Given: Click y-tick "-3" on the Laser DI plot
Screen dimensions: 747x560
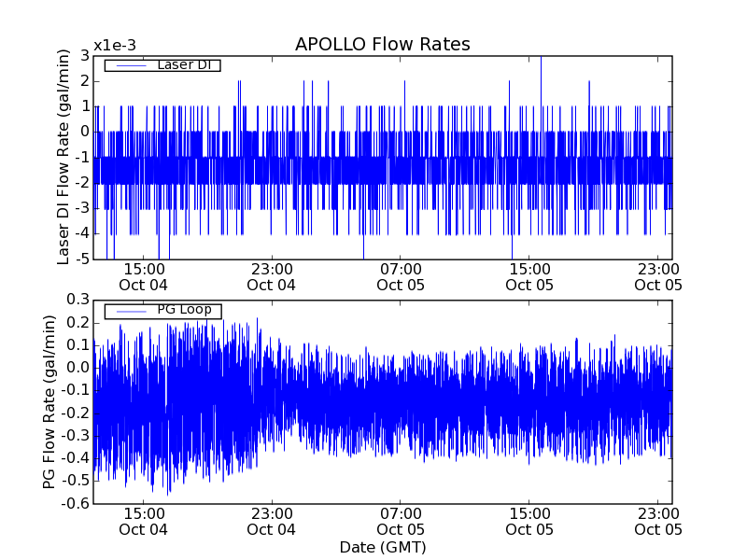Looking at the screenshot, I should tap(82, 208).
